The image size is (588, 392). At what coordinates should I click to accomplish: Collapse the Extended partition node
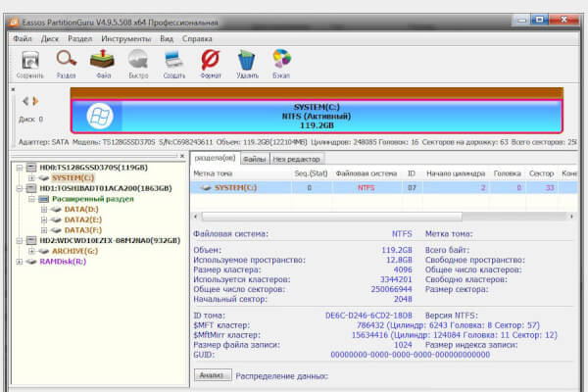pyautogui.click(x=31, y=199)
